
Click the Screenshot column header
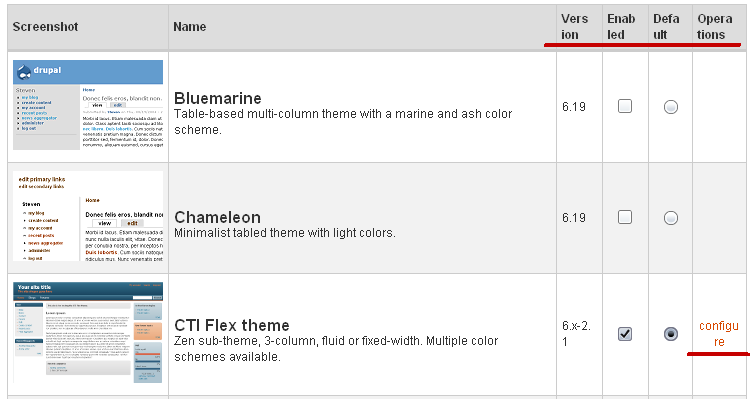point(45,27)
